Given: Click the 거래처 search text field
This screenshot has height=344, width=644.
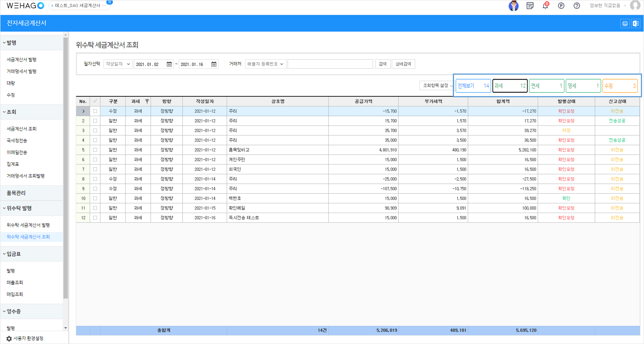Looking at the screenshot, I should pyautogui.click(x=330, y=64).
